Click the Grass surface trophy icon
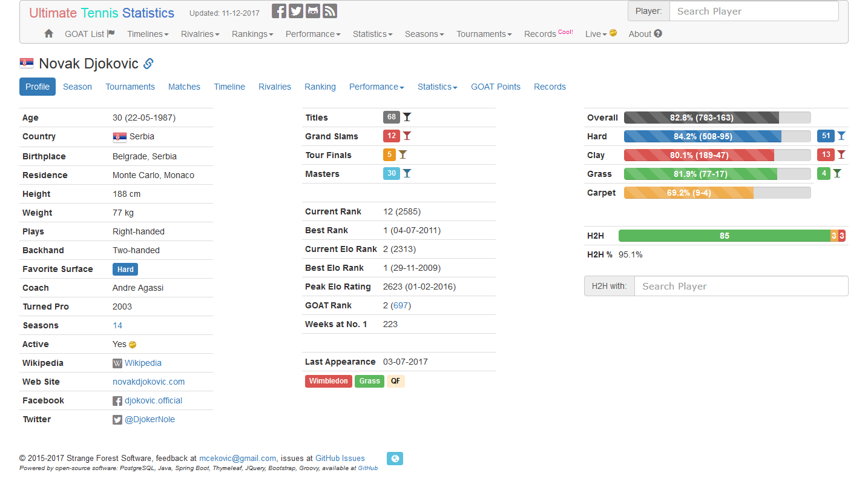The image size is (868, 484). [837, 173]
